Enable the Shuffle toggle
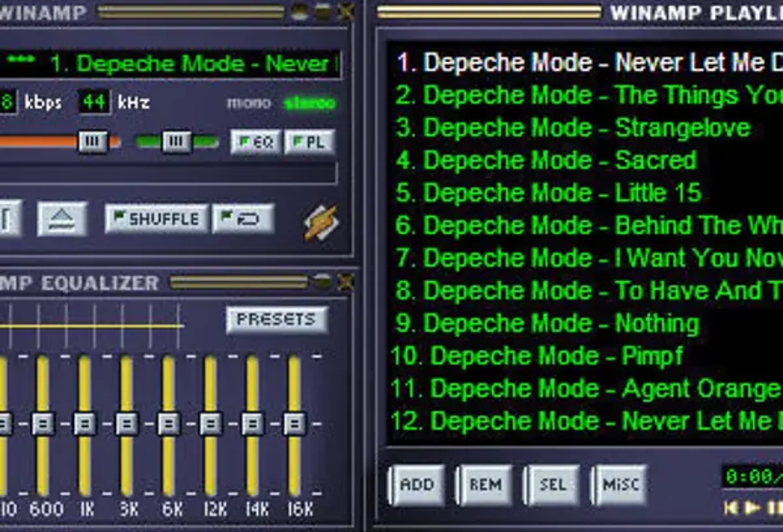783x532 pixels. coord(157,219)
